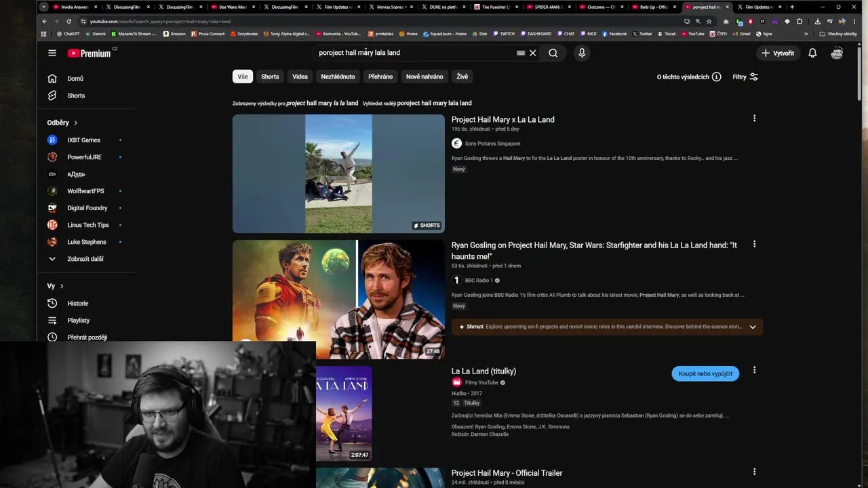Open the Filmy YouTube channel

481,383
